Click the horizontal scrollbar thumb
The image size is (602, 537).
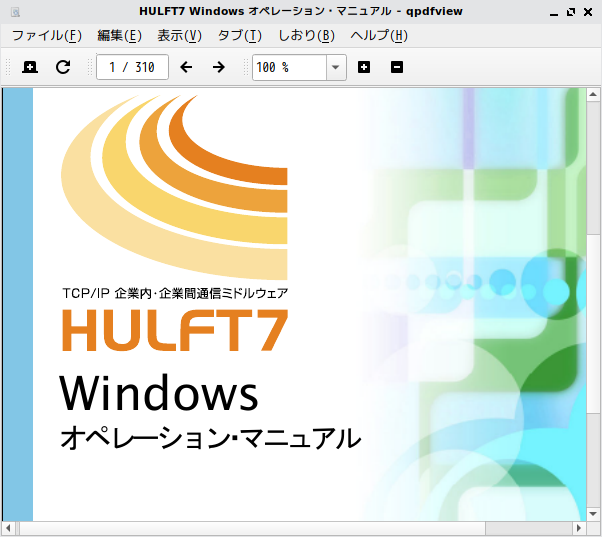(253, 528)
